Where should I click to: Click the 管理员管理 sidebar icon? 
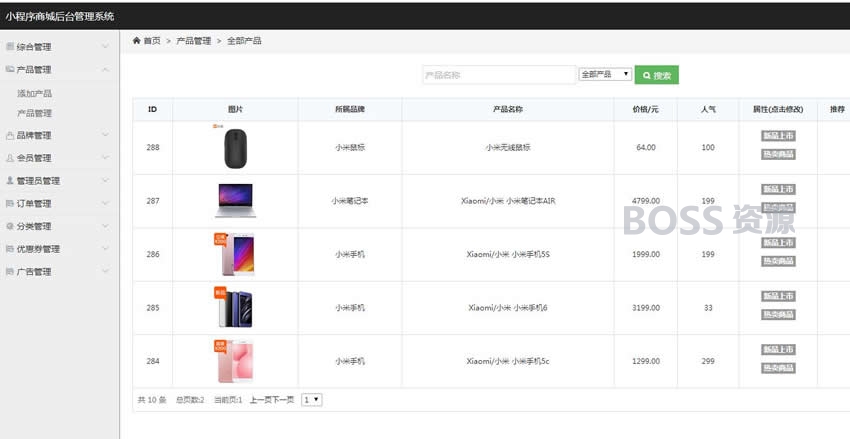(x=10, y=180)
